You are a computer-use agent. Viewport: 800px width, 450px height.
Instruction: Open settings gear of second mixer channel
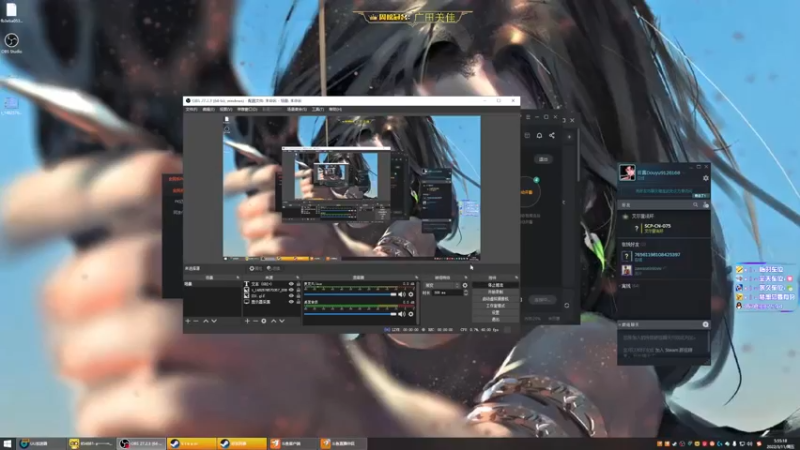click(411, 314)
